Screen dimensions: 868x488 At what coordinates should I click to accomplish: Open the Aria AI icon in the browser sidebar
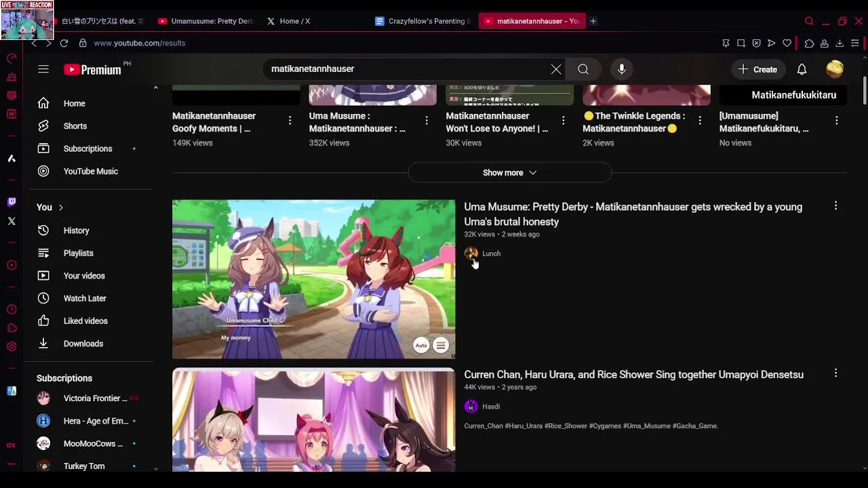tap(12, 159)
